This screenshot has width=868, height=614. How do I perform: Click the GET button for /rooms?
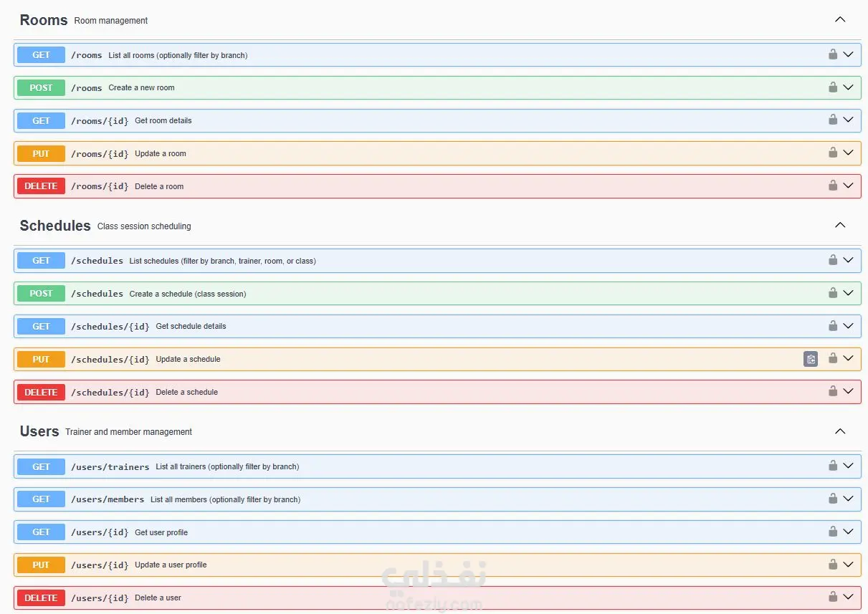click(x=41, y=55)
